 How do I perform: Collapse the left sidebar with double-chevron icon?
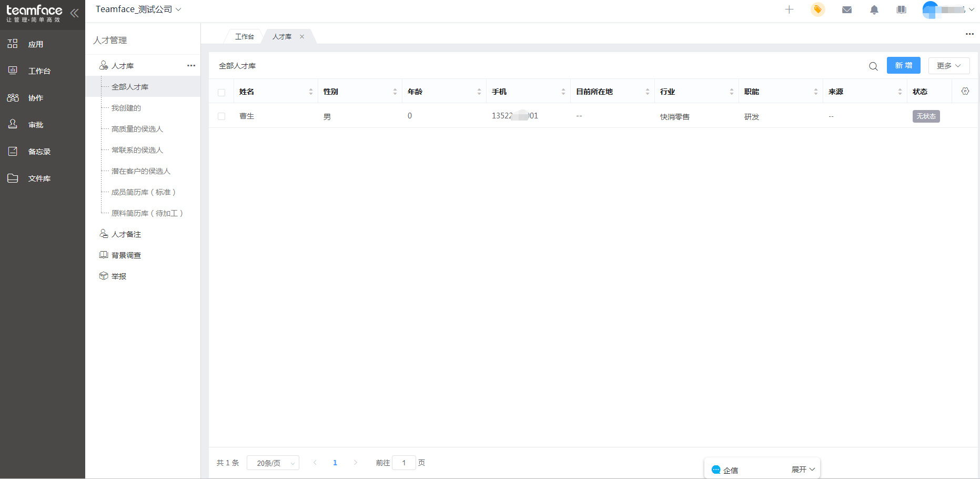pyautogui.click(x=75, y=13)
